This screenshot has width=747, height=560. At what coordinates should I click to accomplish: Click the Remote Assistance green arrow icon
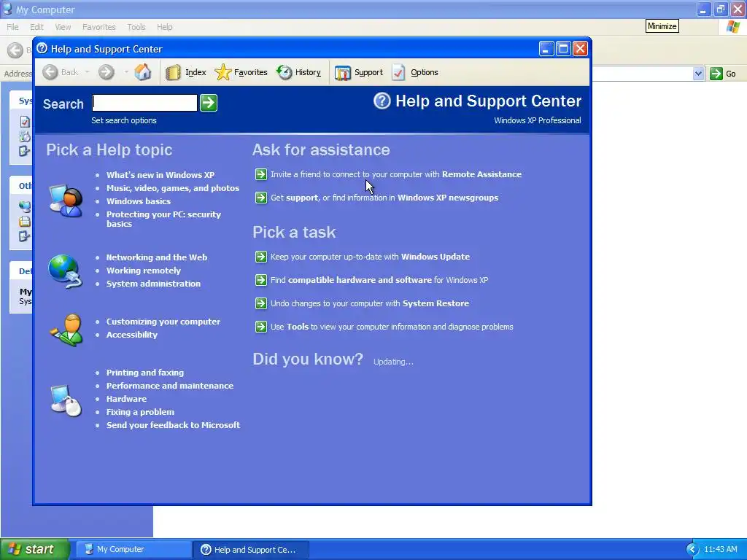[x=261, y=174]
